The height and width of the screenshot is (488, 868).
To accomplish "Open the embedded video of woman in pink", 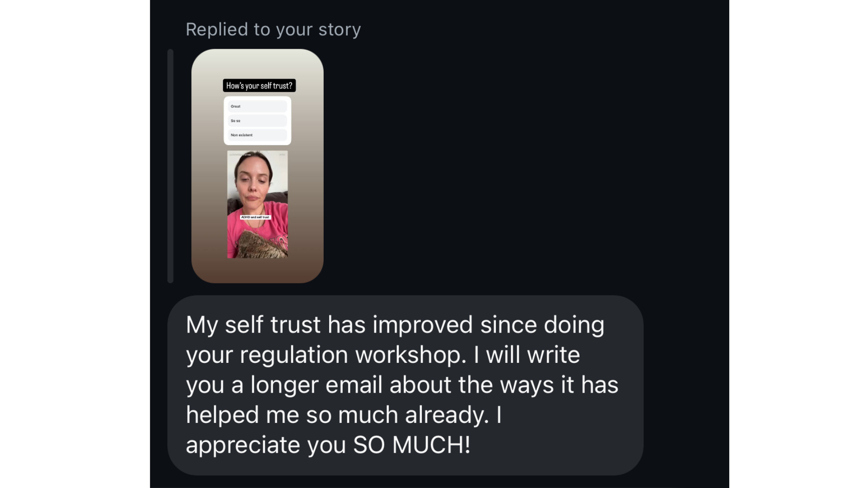I will click(257, 204).
